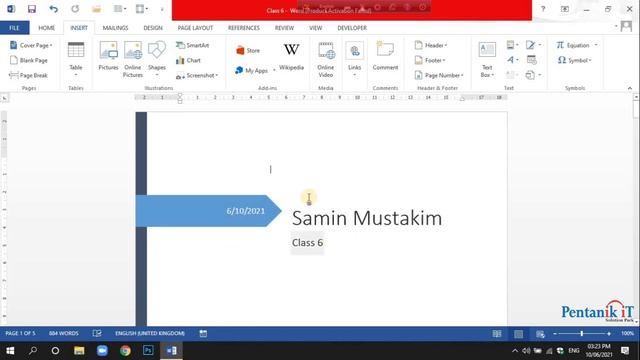Open Ribbon Display Options button
The height and width of the screenshot is (360, 640).
click(565, 9)
